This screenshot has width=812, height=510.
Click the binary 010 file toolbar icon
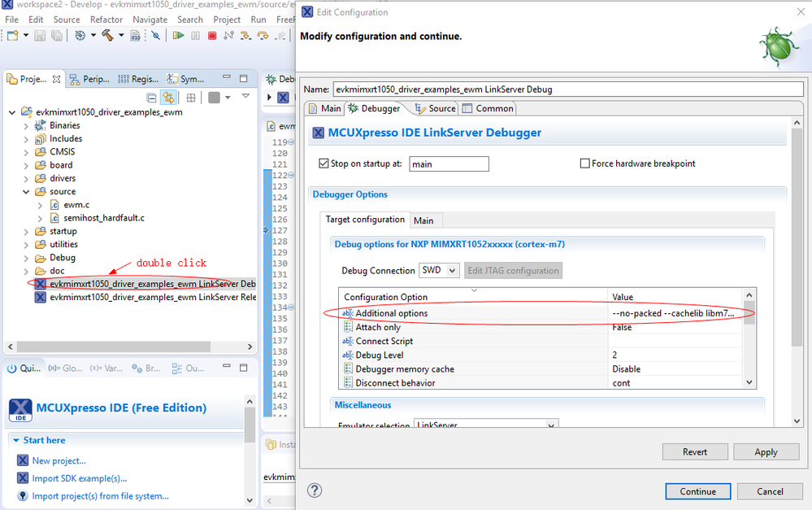[135, 35]
